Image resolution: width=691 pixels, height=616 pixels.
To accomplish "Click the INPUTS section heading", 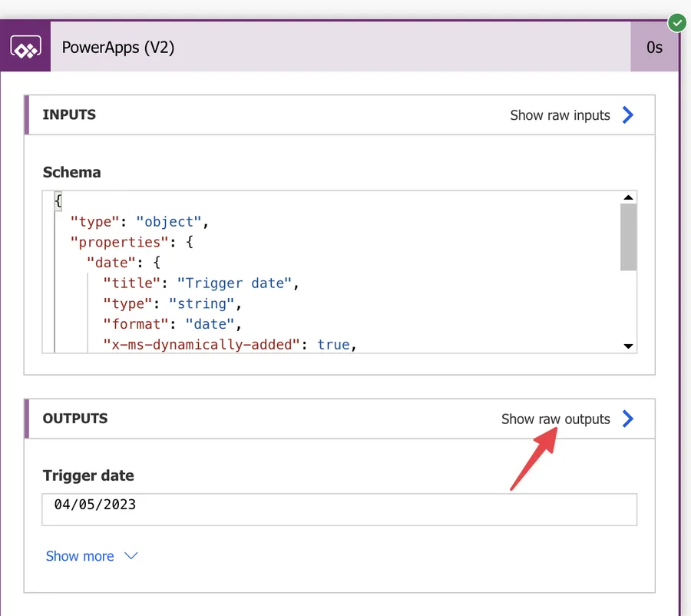I will (x=69, y=115).
